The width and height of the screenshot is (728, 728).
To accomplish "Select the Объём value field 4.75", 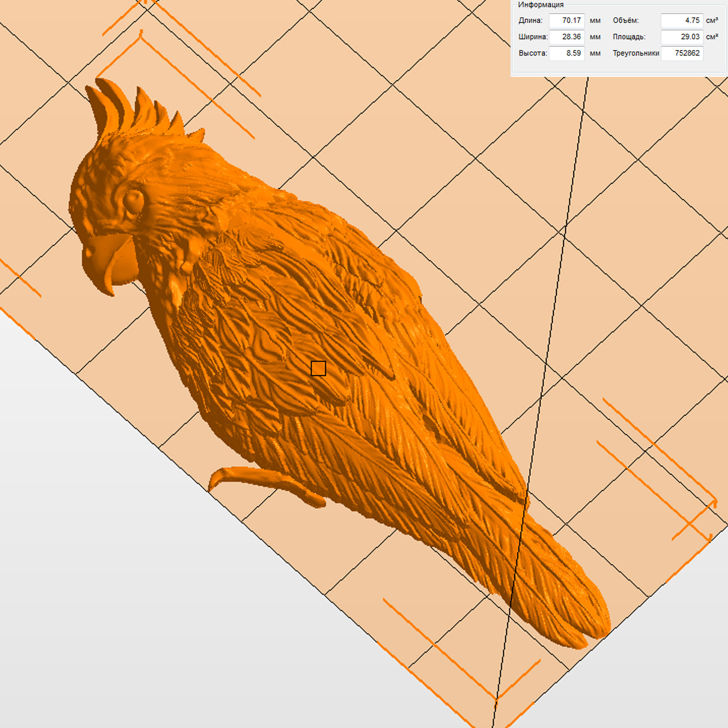I will [x=682, y=20].
